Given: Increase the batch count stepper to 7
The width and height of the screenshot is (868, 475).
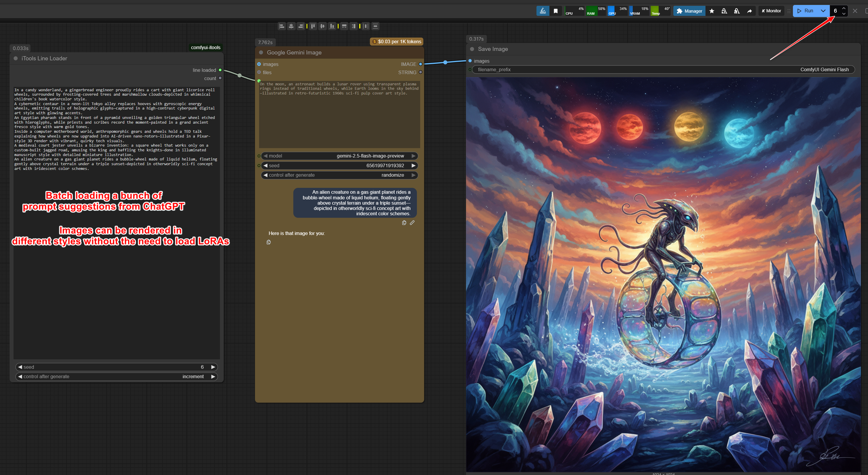Looking at the screenshot, I should point(844,8).
